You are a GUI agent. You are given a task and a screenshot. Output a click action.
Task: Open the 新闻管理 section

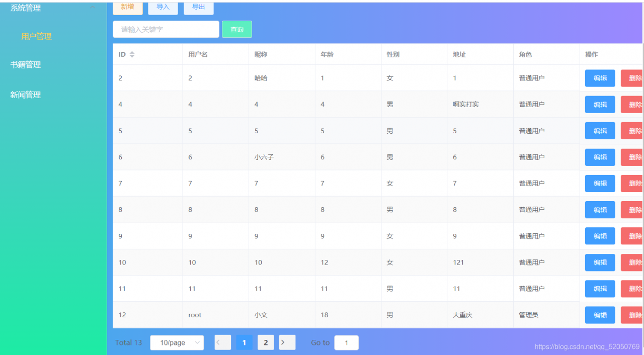(25, 95)
